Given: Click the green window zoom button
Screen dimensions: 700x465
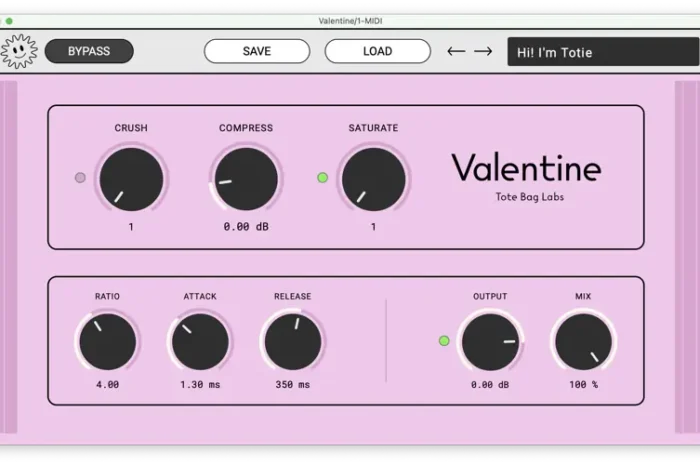Looking at the screenshot, I should [9, 21].
